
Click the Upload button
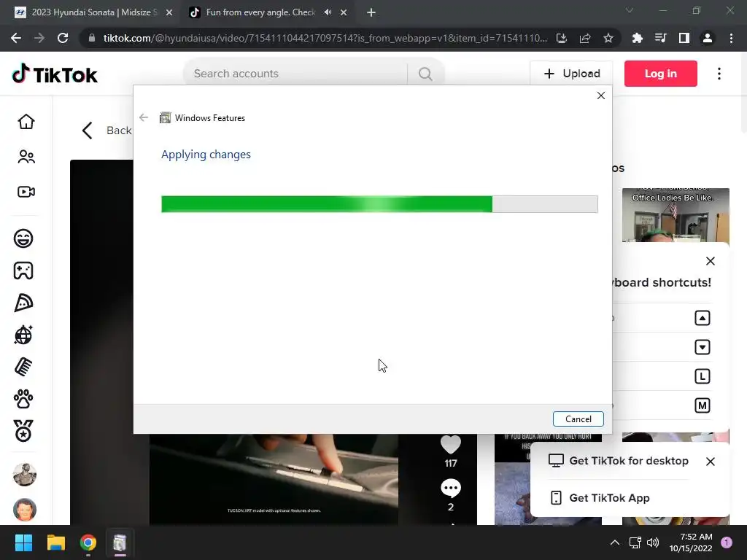point(571,74)
